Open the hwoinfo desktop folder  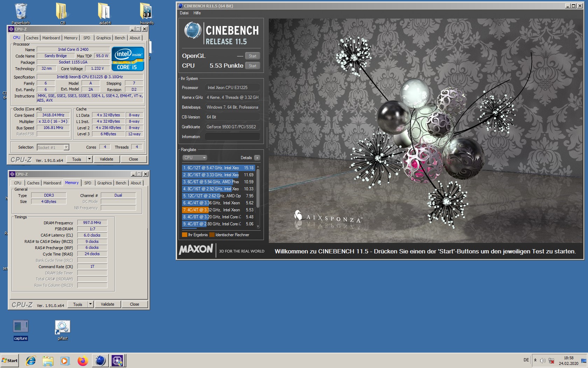(146, 14)
